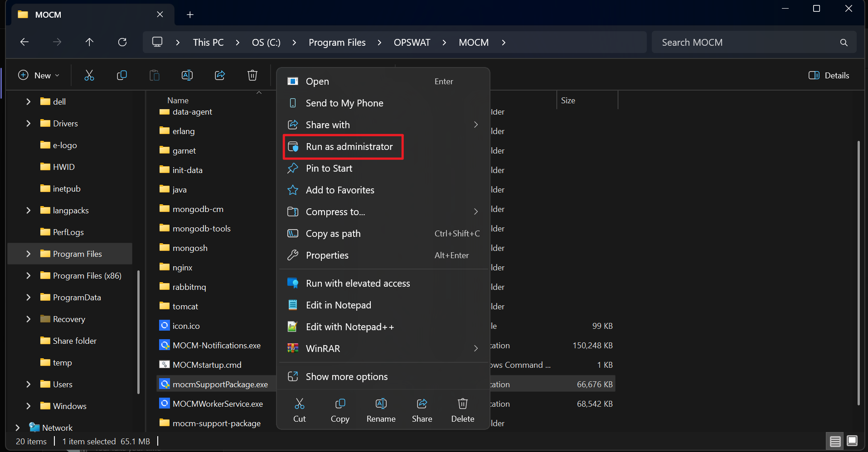Click Copy in the context menu bottom row

click(340, 410)
